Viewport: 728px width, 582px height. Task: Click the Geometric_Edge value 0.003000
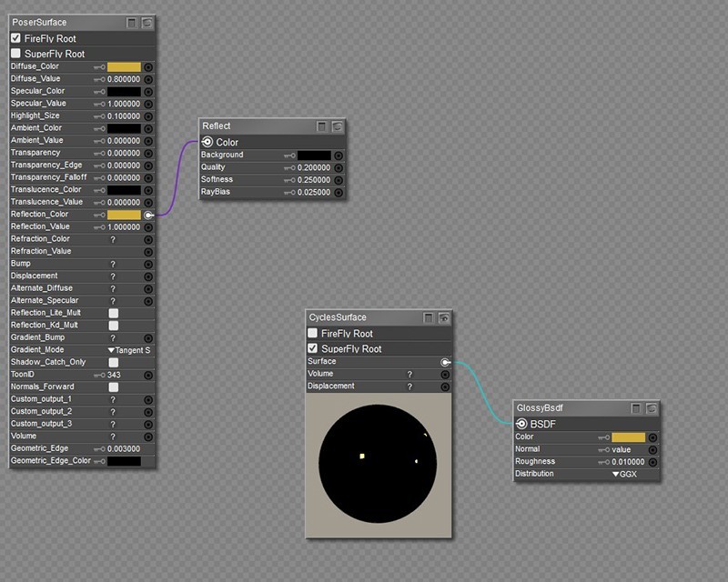point(124,449)
